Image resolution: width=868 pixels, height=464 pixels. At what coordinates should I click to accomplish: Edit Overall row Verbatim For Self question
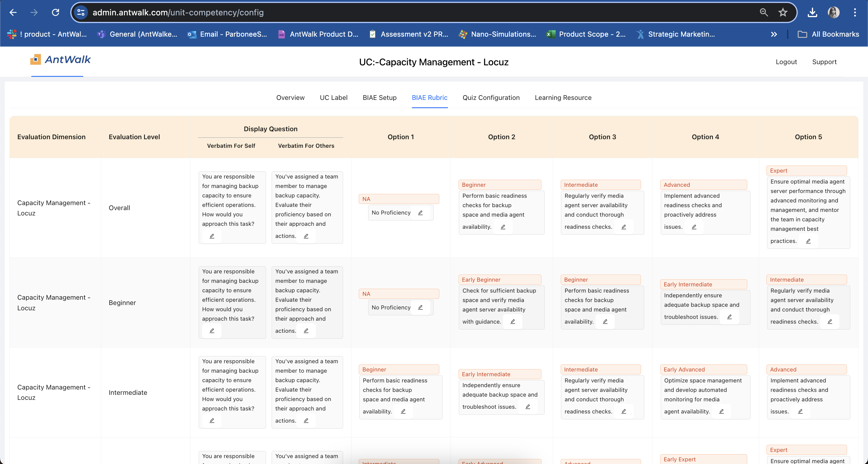click(x=212, y=236)
